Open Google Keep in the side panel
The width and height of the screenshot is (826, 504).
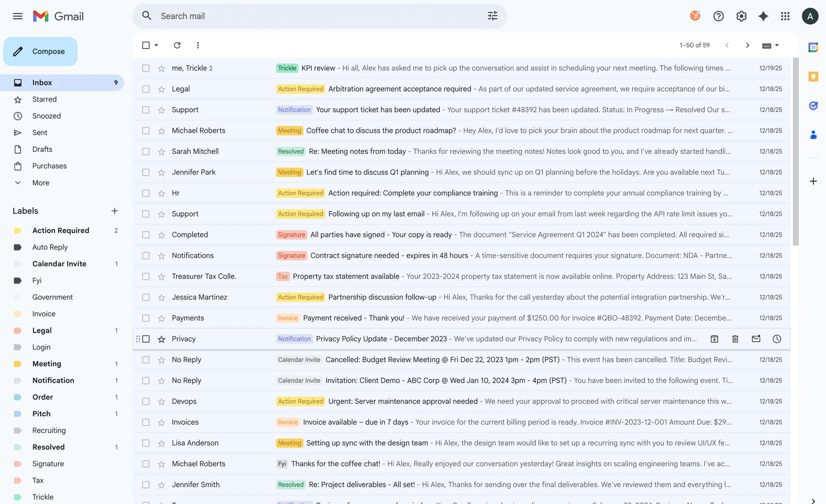click(813, 77)
